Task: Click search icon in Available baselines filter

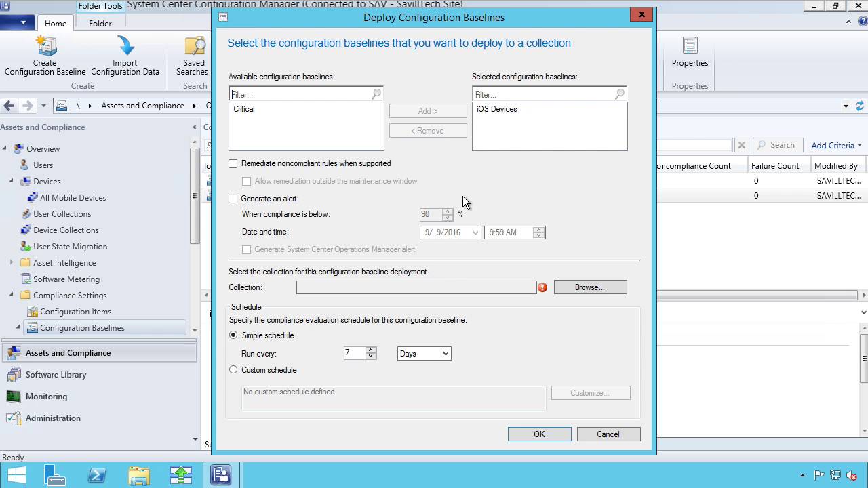Action: pyautogui.click(x=376, y=94)
